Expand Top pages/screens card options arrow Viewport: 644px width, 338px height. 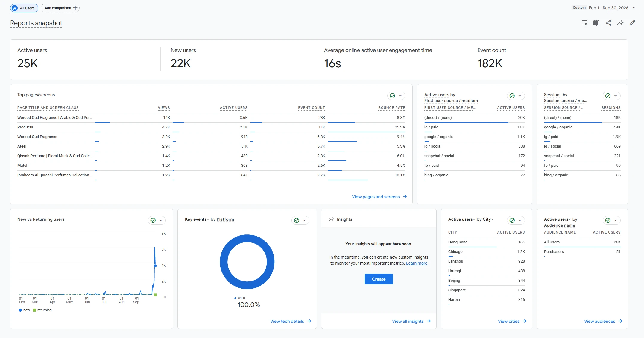[400, 96]
